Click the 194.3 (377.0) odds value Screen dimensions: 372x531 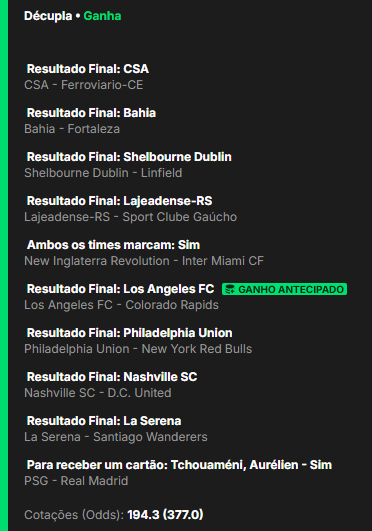165,515
